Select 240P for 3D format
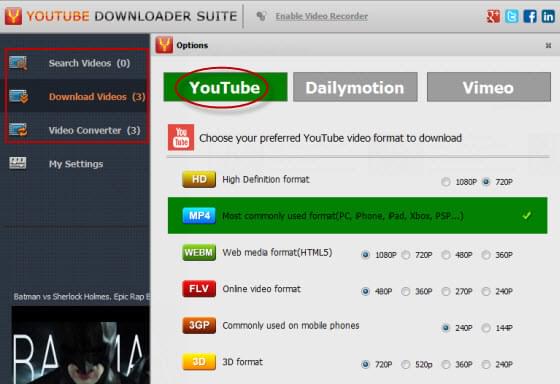The width and height of the screenshot is (560, 384). [486, 364]
